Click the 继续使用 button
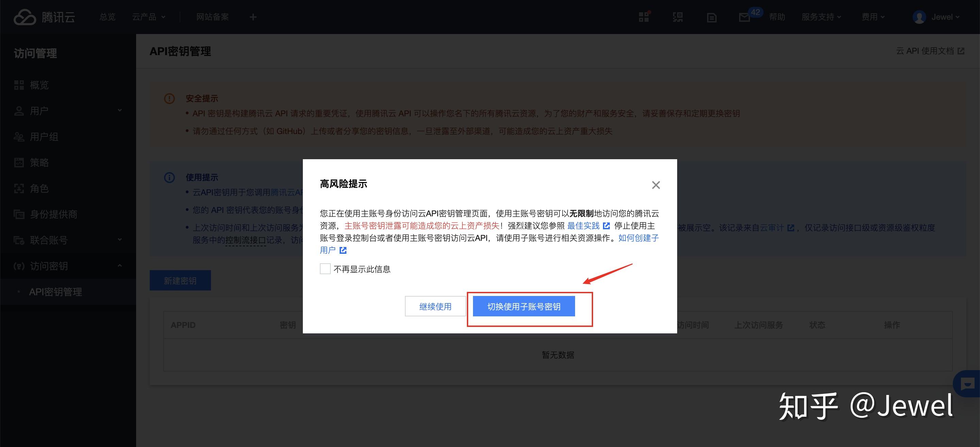980x447 pixels. pyautogui.click(x=435, y=306)
